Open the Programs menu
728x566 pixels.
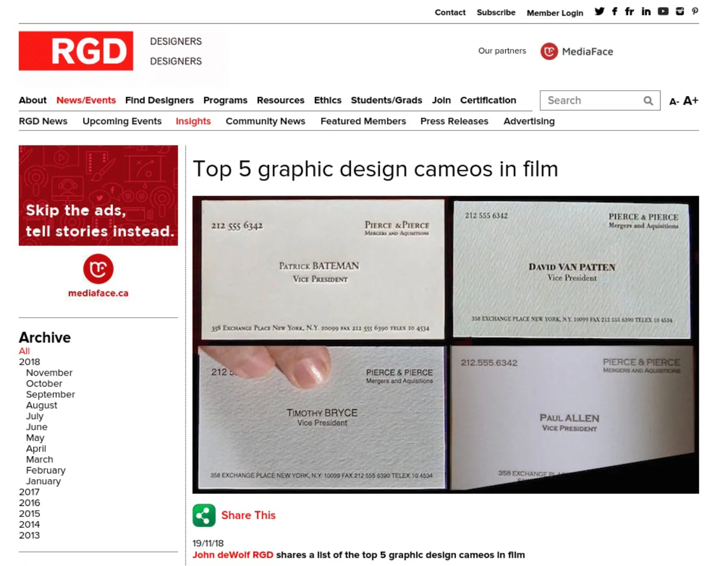[225, 100]
